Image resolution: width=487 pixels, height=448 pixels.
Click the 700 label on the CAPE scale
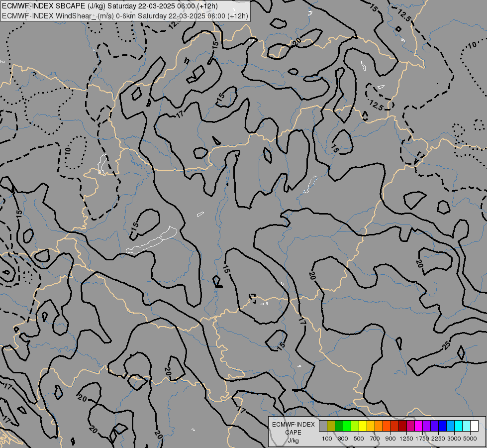[375, 439]
